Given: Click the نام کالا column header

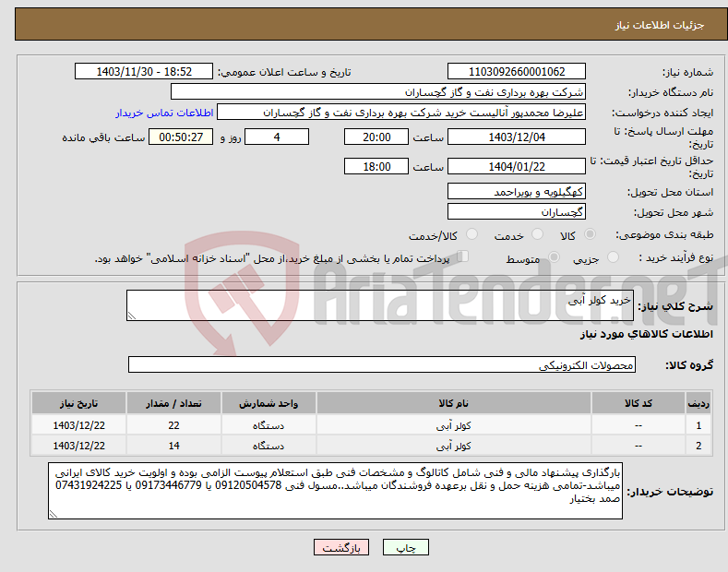Looking at the screenshot, I should 454,403.
